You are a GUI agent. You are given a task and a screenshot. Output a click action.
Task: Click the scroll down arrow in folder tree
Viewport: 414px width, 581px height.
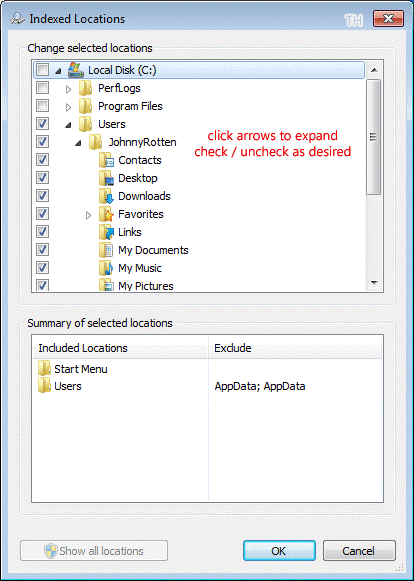[x=374, y=283]
